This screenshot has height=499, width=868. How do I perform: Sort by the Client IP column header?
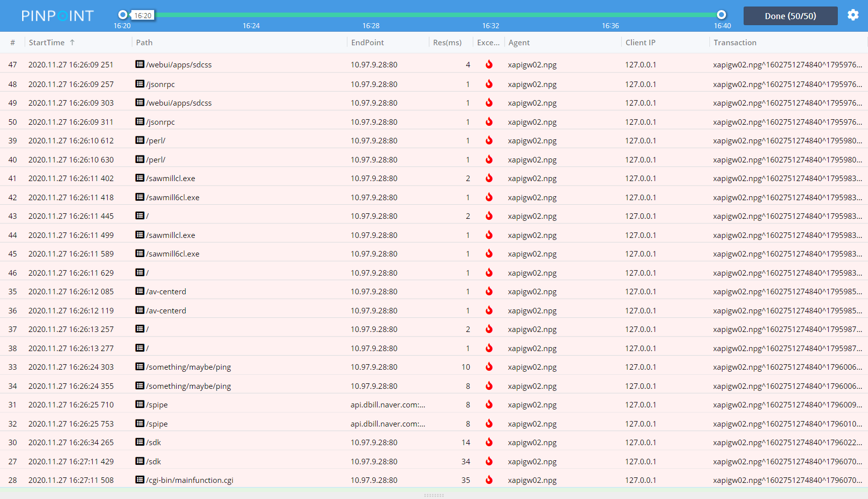[640, 43]
